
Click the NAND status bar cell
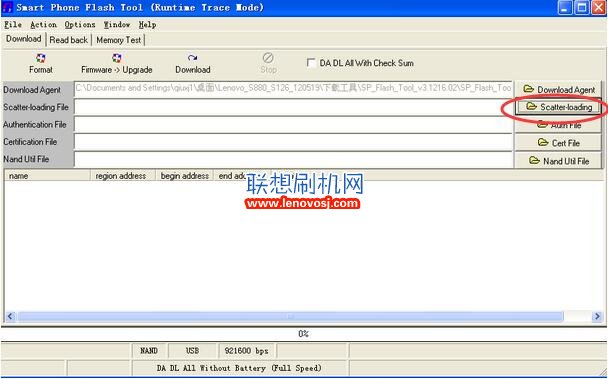(149, 351)
